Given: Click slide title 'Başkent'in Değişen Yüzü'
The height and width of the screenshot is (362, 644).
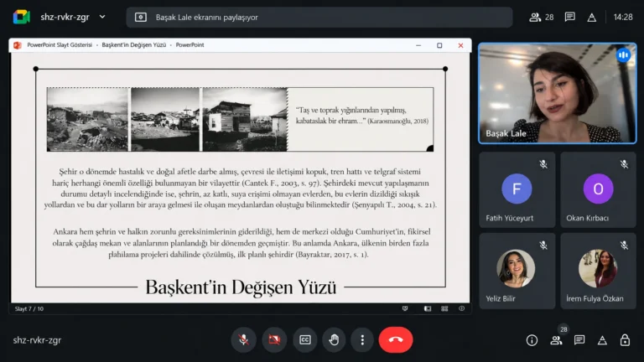Looking at the screenshot, I should click(x=241, y=287).
